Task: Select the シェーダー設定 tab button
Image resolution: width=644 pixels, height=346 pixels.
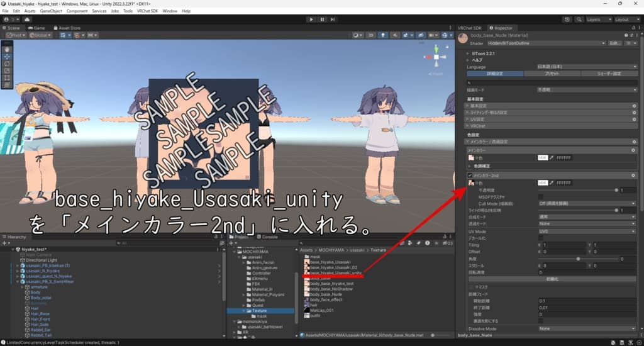Action: click(609, 74)
